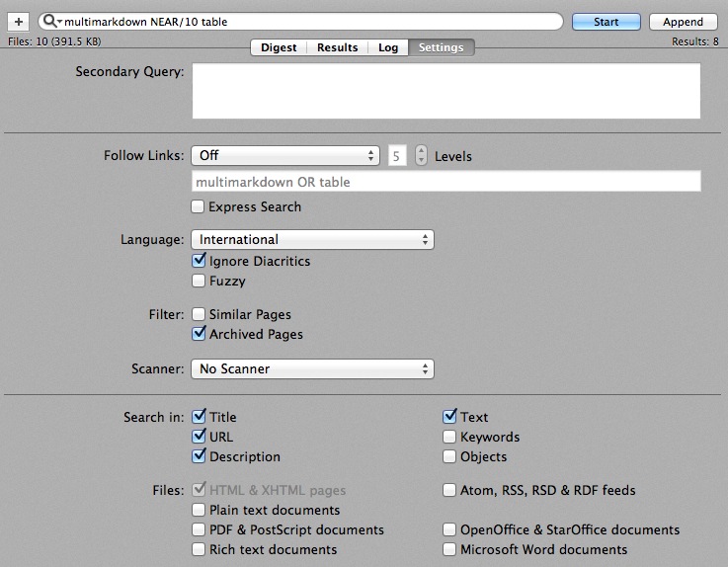Viewport: 728px width, 567px height.
Task: Click the Levels stepper arrows
Action: 421,155
